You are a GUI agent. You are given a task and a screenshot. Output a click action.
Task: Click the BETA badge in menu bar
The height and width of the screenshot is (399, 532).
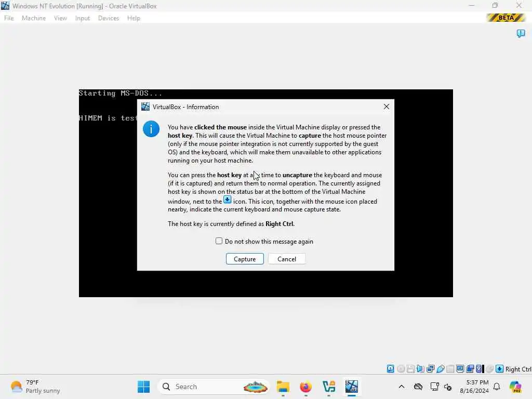(506, 18)
